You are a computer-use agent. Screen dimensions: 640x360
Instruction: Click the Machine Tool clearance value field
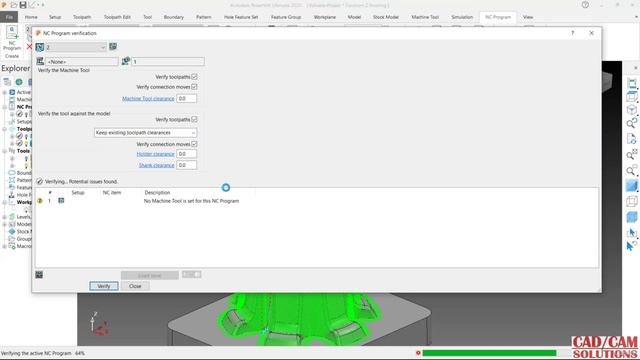point(187,98)
